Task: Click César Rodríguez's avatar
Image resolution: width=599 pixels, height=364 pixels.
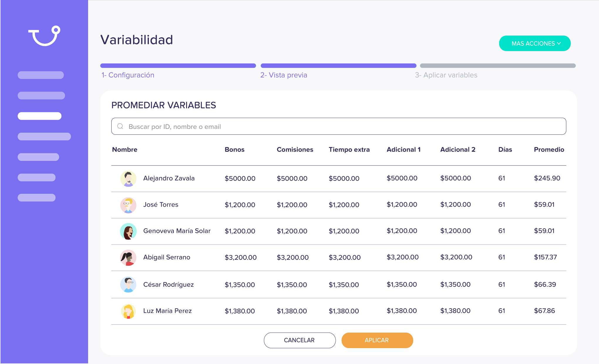Action: (128, 284)
